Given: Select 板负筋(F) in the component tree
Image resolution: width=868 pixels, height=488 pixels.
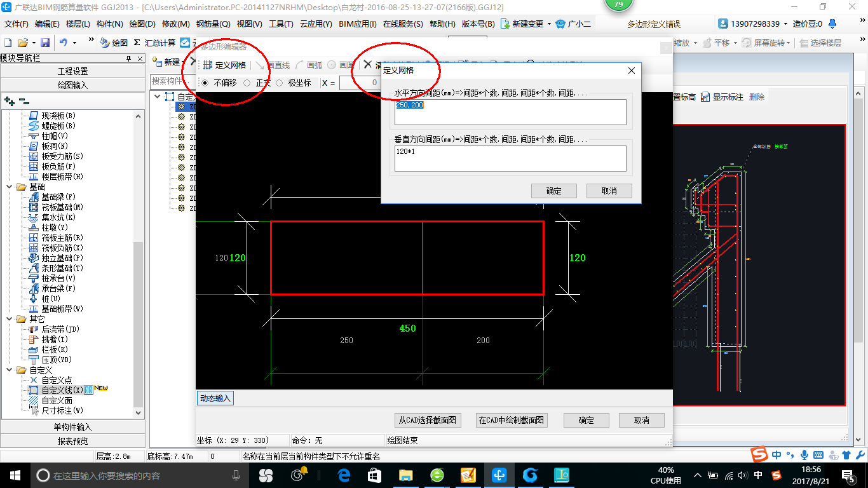Looking at the screenshot, I should (x=58, y=166).
